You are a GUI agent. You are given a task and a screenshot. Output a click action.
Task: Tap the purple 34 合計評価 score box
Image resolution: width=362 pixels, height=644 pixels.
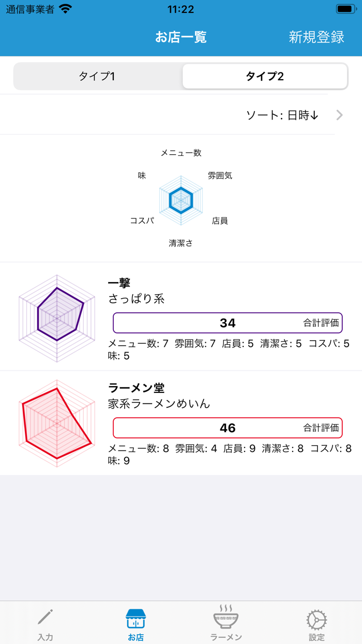pos(228,323)
